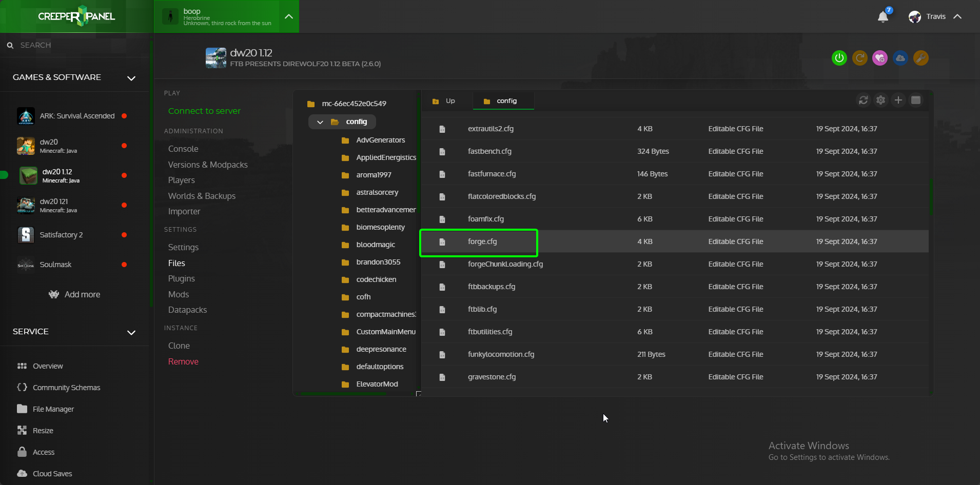
Task: Click Add more games button
Action: tap(74, 294)
